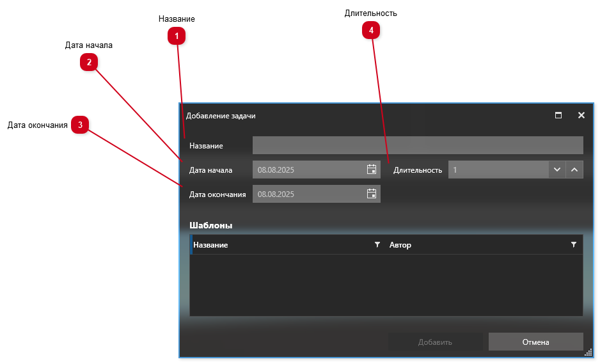Click the Название text input field

pyautogui.click(x=417, y=145)
